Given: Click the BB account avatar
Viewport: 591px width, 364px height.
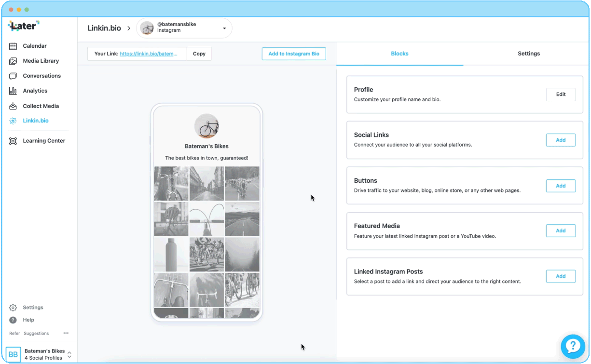Looking at the screenshot, I should [13, 354].
